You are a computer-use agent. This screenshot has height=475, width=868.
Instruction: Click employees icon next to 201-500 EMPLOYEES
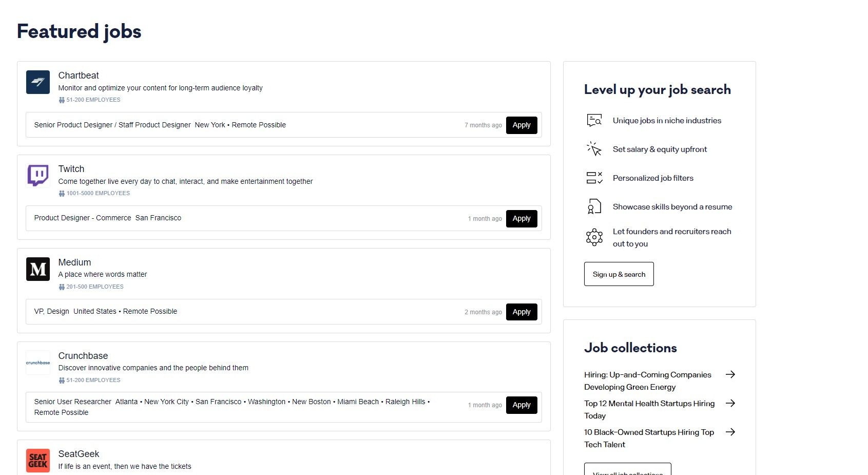pyautogui.click(x=62, y=287)
